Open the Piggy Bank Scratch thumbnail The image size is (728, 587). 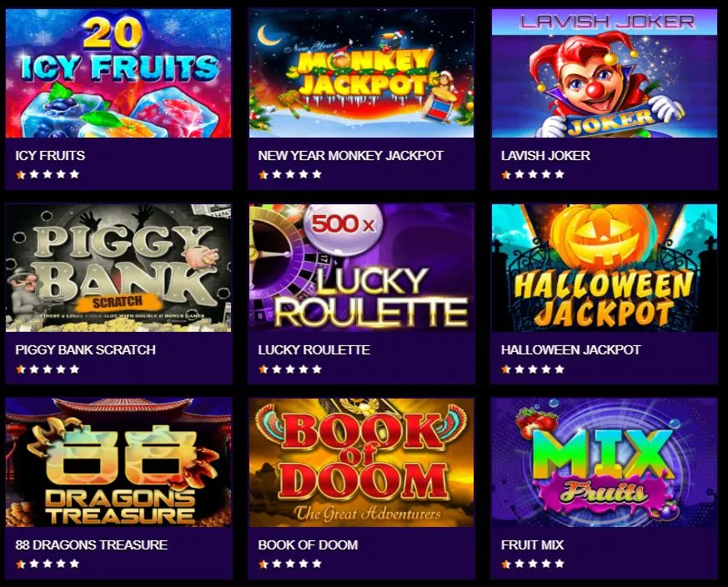click(x=118, y=268)
